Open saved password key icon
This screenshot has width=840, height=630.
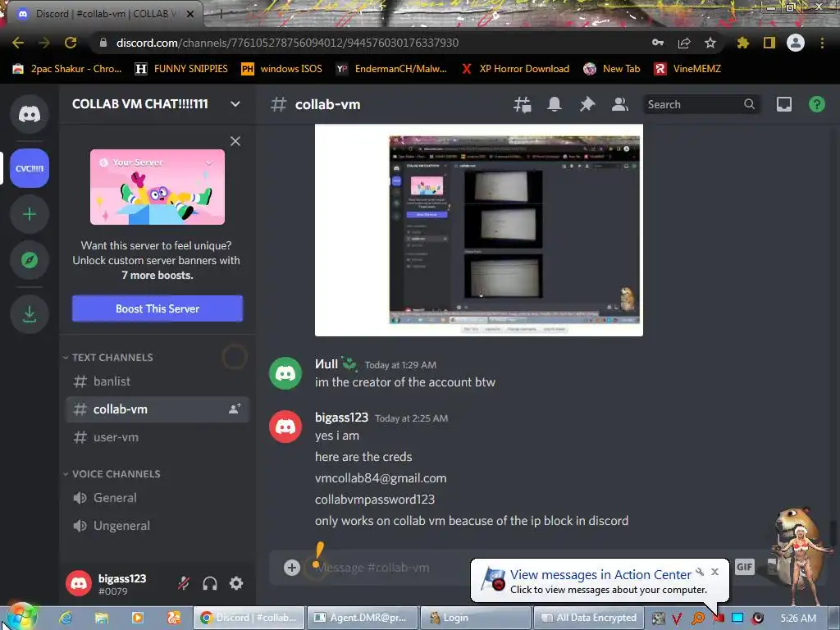coord(658,43)
